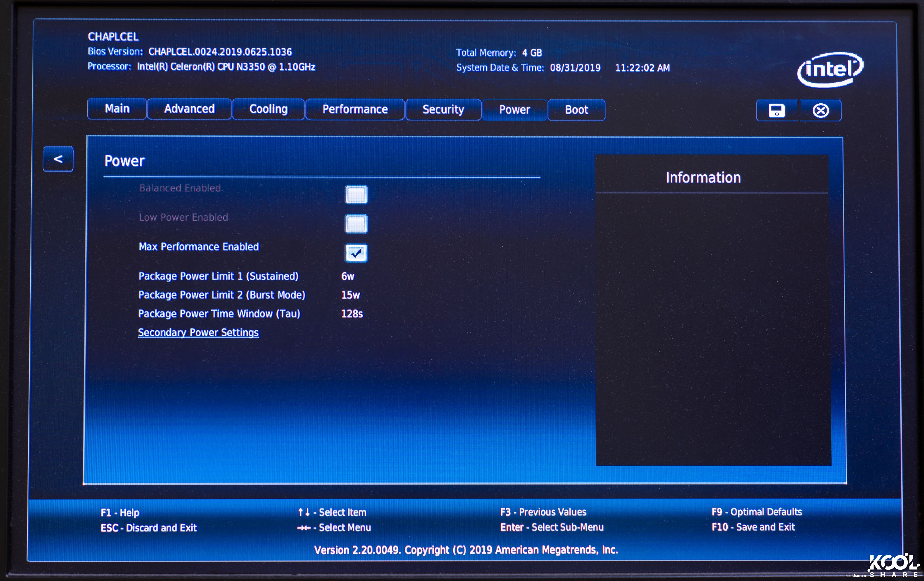Open the Main tab
This screenshot has width=924, height=581.
click(117, 109)
